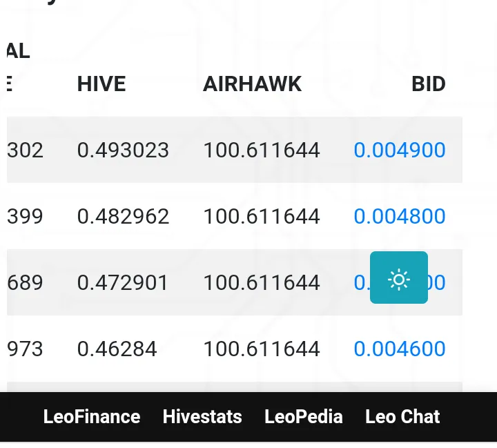This screenshot has height=448, width=497.
Task: Click the HIVE value 0.46284
Action: (117, 349)
